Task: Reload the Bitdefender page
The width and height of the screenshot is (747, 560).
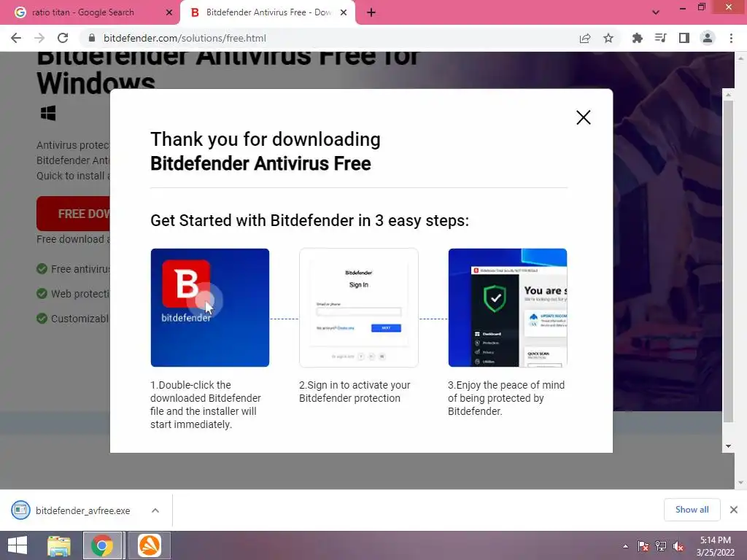Action: point(63,38)
